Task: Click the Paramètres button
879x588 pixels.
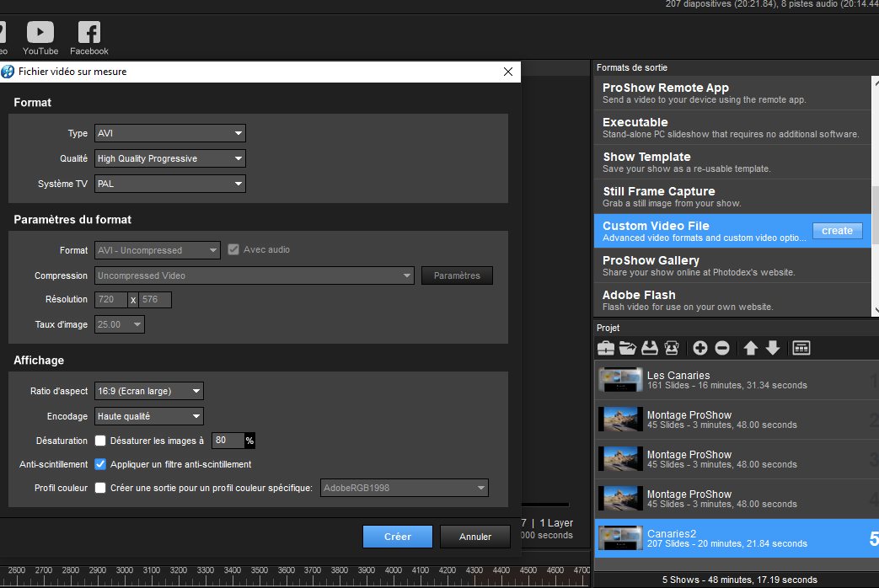Action: click(x=457, y=275)
